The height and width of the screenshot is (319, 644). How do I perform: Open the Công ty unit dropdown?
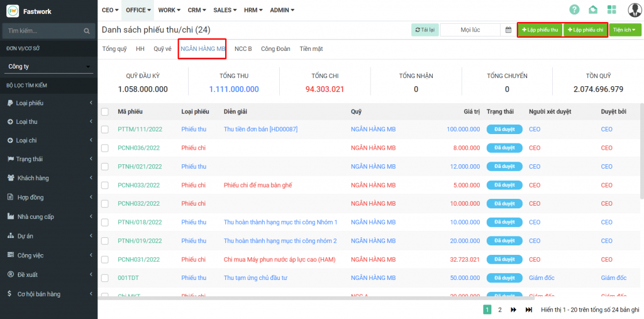(x=48, y=66)
